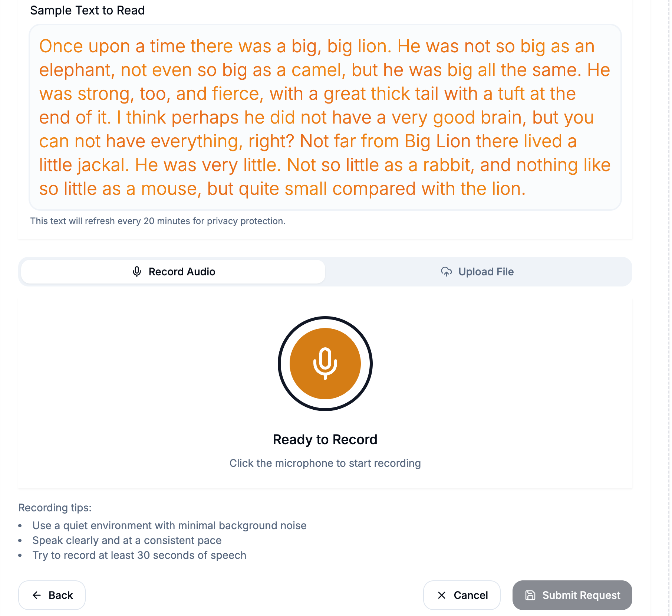Screen dimensions: 672x616
Task: Click the cloud upload icon
Action: pyautogui.click(x=446, y=272)
